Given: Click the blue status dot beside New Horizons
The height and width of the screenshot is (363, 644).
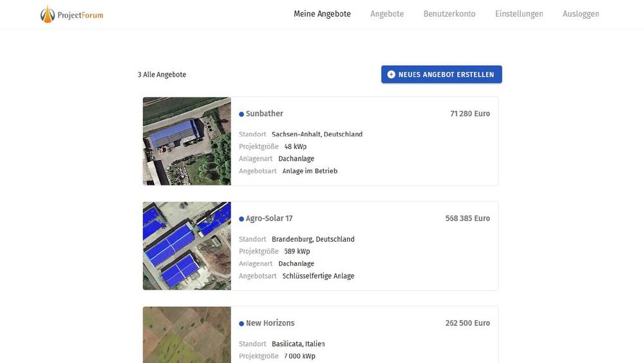Looking at the screenshot, I should click(x=241, y=324).
